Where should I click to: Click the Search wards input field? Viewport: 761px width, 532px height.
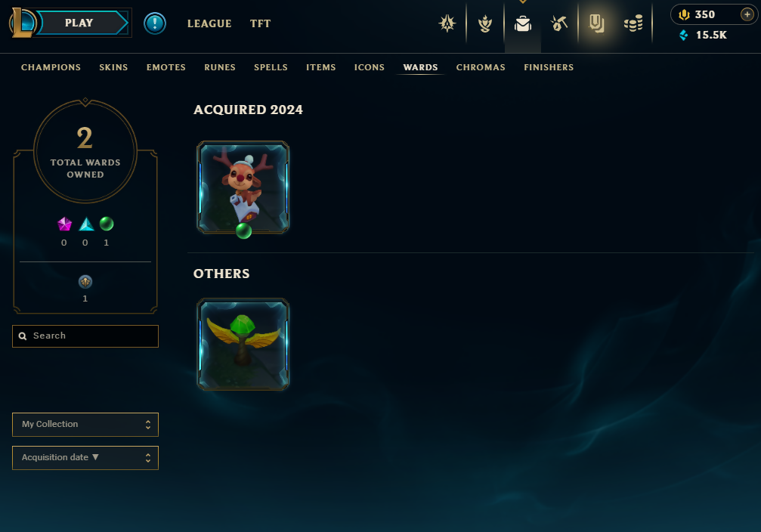[85, 336]
